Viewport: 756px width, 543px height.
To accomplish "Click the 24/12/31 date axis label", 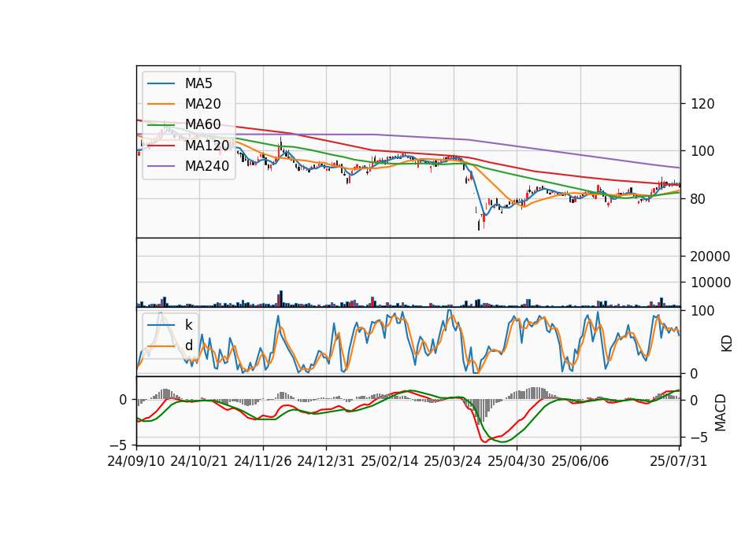I will [x=326, y=461].
